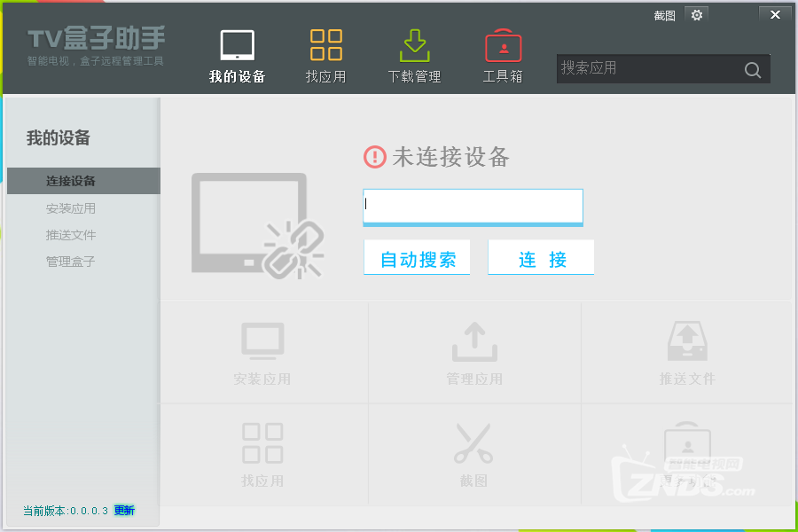Click the 截图 scissors tile icon
Viewport: 798px width, 532px height.
[x=473, y=443]
